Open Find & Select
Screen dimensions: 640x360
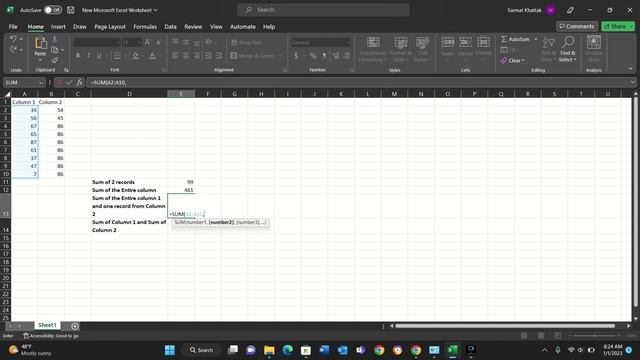[x=567, y=49]
